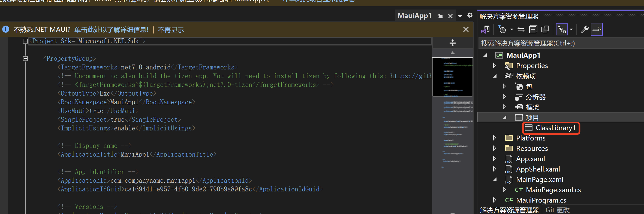Viewport: 644px width, 214px height.
Task: Expand the AppShell.xaml node
Action: [494, 169]
